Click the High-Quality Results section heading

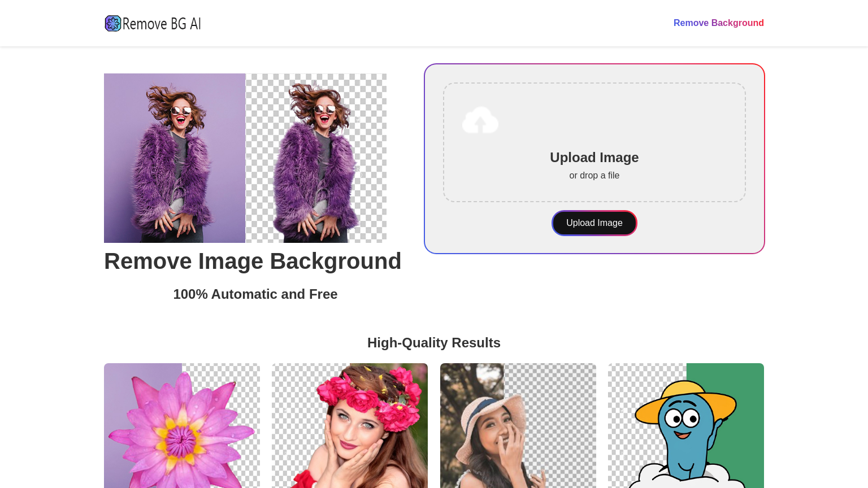pos(433,343)
